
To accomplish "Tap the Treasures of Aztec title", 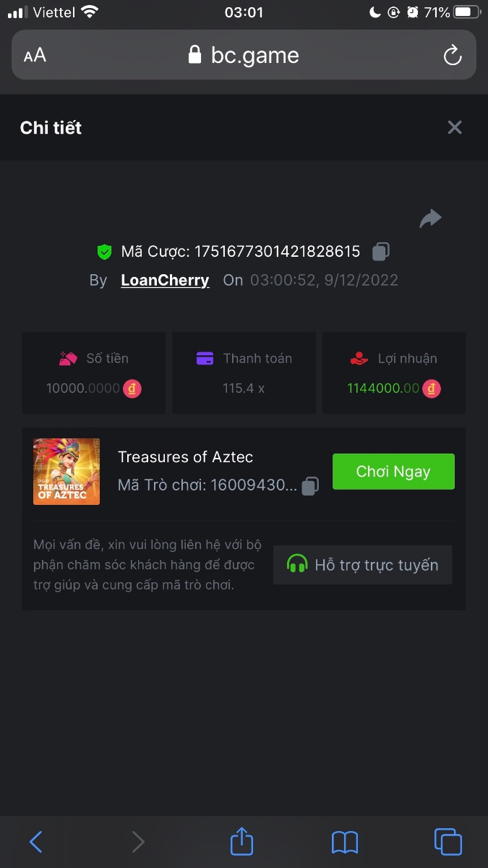I will click(x=185, y=457).
